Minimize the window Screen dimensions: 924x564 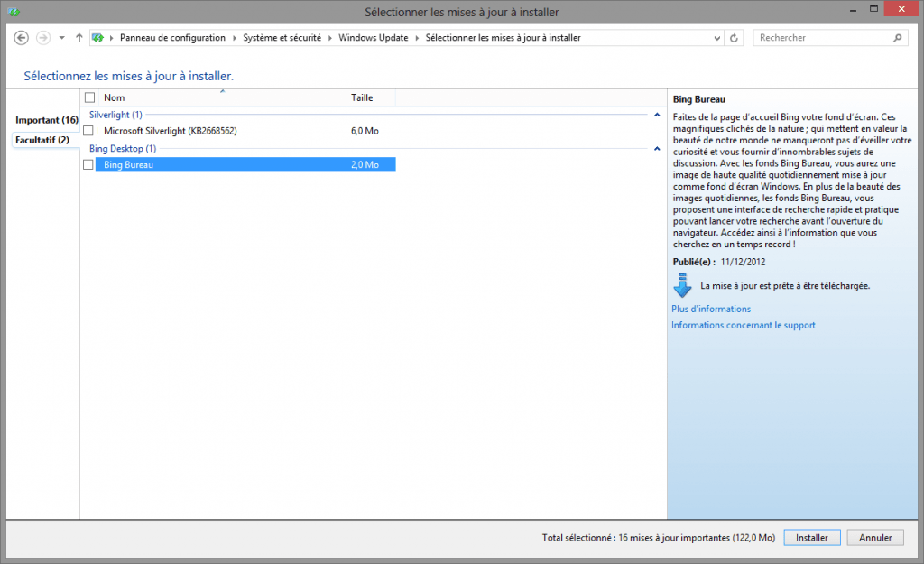[x=854, y=10]
